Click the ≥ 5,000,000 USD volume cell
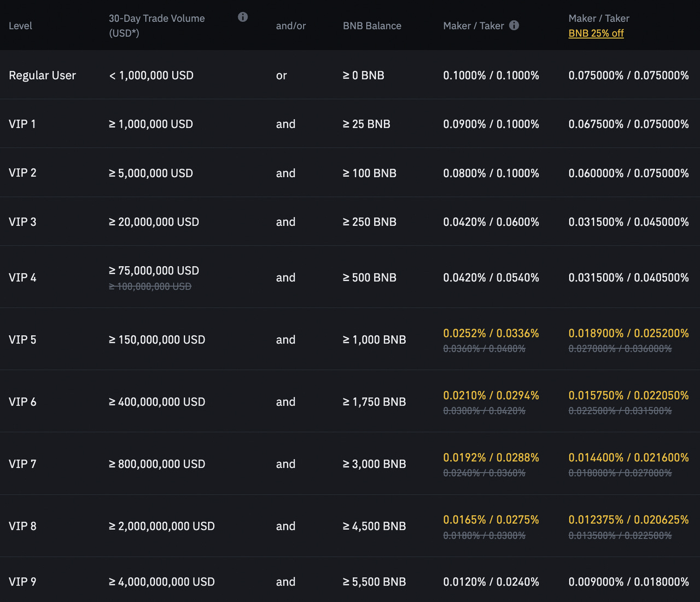This screenshot has height=602, width=700. point(151,173)
